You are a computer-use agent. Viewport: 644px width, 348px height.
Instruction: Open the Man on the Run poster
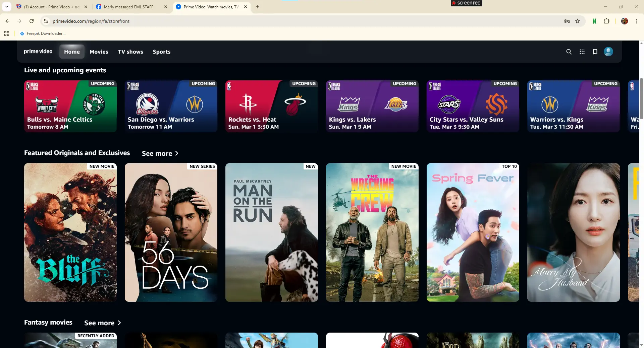tap(272, 232)
